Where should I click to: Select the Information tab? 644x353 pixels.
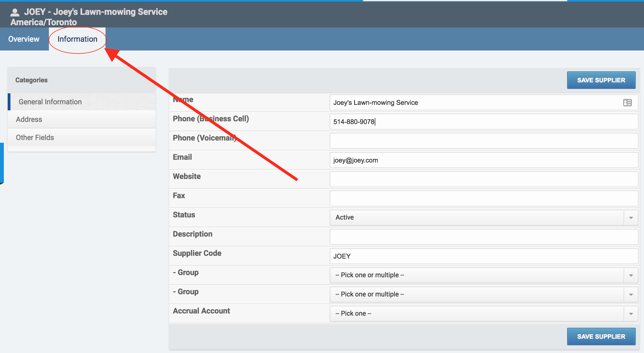pyautogui.click(x=77, y=39)
